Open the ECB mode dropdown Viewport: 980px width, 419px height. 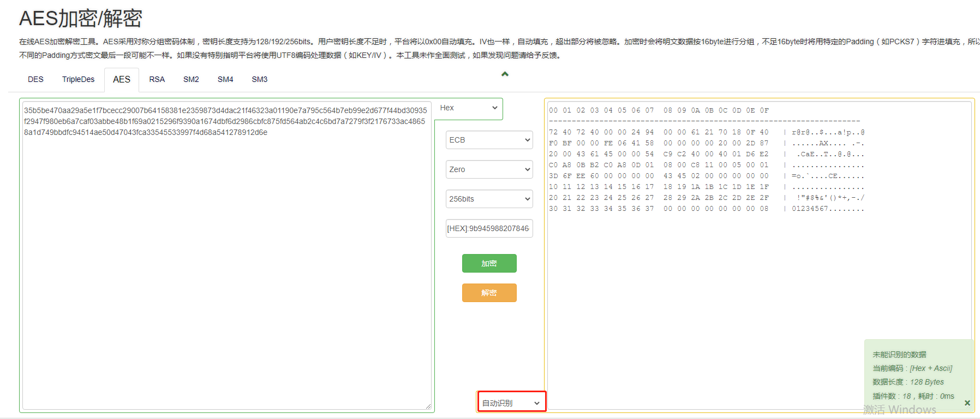pos(489,140)
